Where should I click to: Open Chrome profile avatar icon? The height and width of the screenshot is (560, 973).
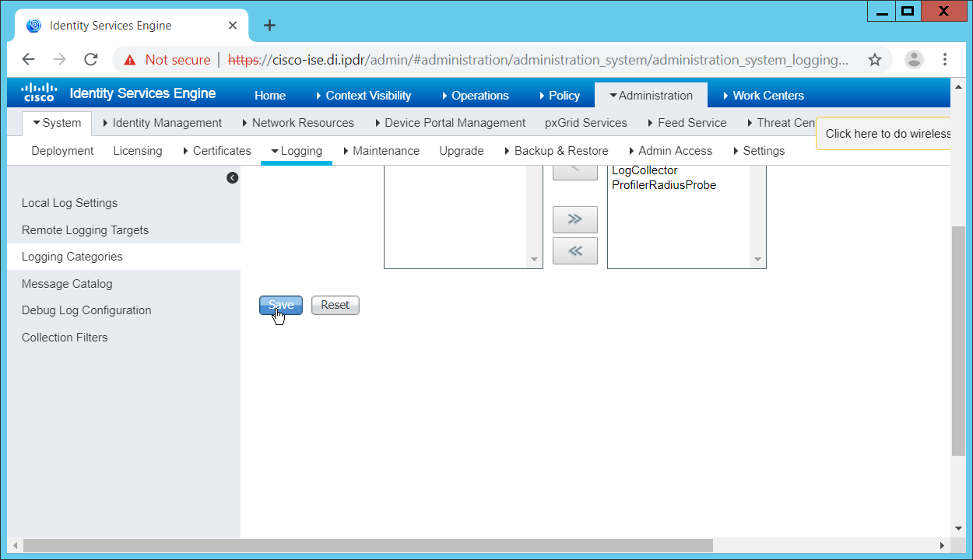pyautogui.click(x=914, y=60)
